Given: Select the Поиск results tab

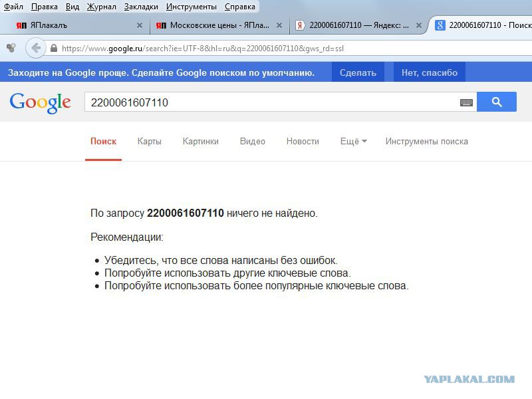Looking at the screenshot, I should point(103,142).
